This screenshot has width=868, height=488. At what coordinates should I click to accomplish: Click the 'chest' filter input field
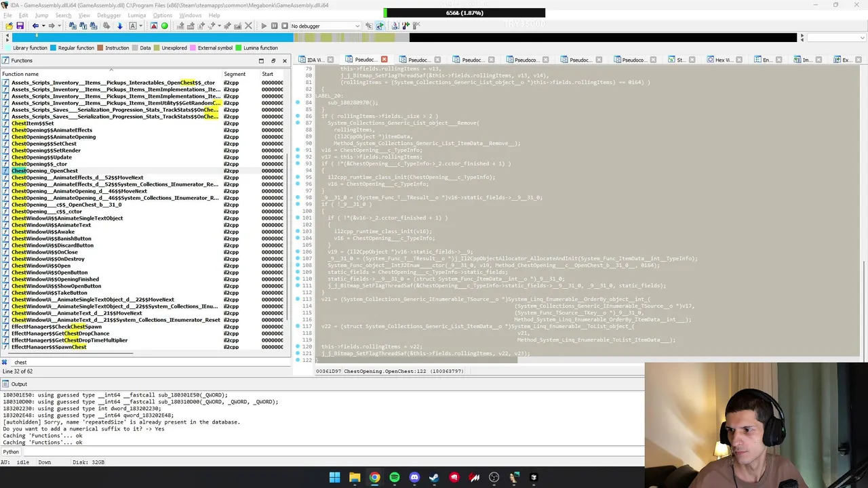coord(149,362)
